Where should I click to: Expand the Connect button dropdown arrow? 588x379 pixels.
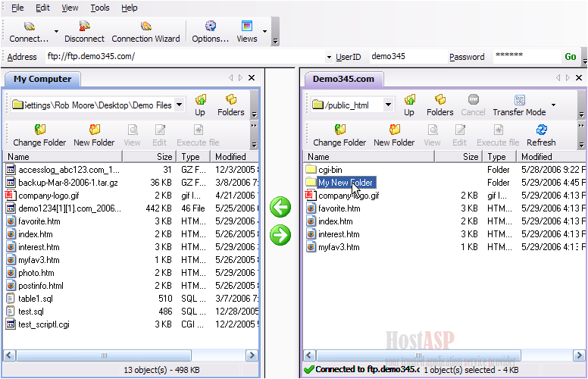pos(56,31)
